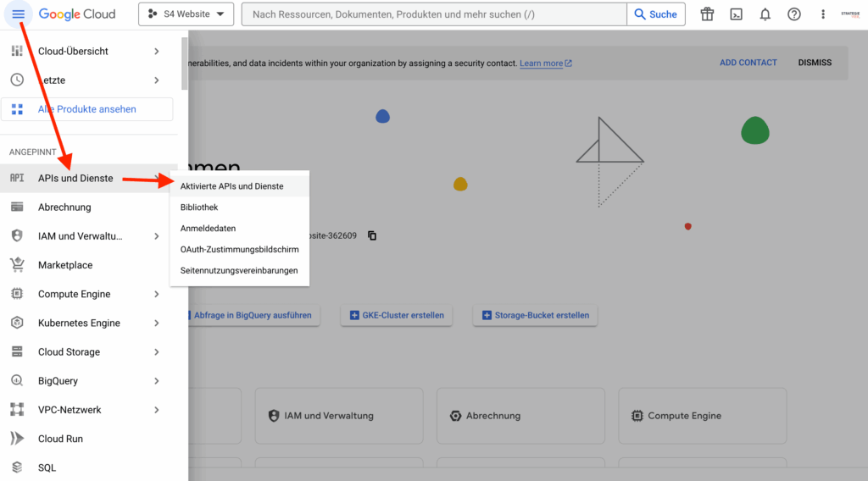
Task: Select Aktivierte APIs und Dienste
Action: (240, 186)
